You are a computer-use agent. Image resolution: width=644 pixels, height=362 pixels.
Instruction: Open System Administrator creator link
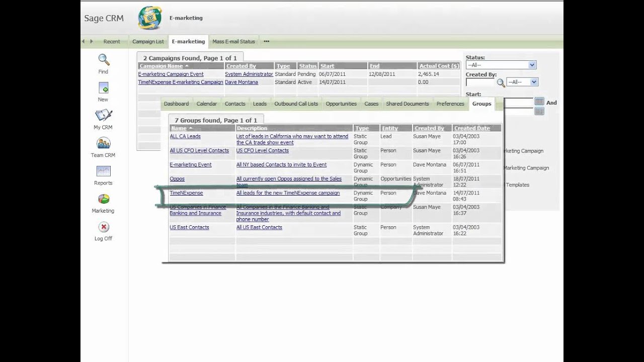coord(249,74)
